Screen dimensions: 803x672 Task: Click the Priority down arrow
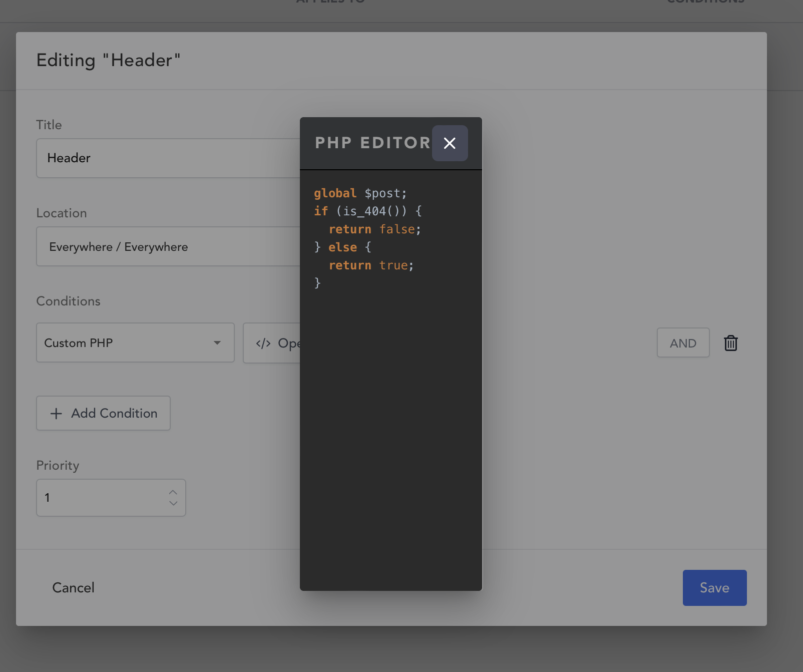point(173,504)
